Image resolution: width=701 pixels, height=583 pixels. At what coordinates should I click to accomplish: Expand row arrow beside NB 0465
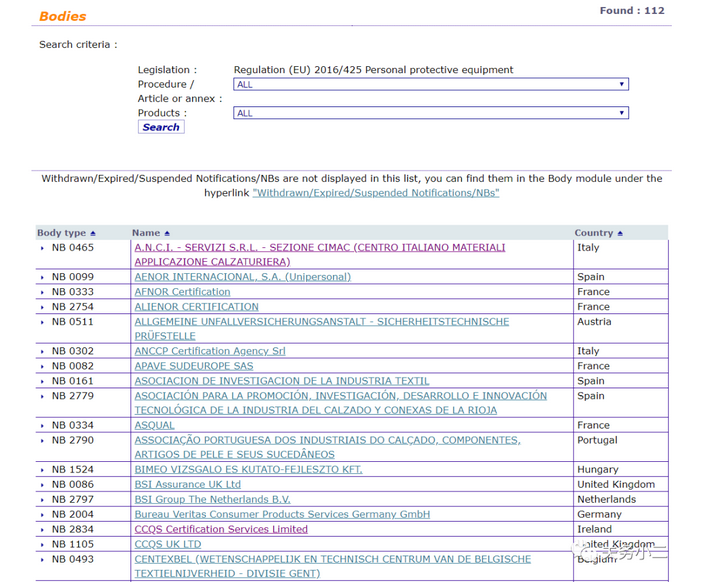click(43, 248)
